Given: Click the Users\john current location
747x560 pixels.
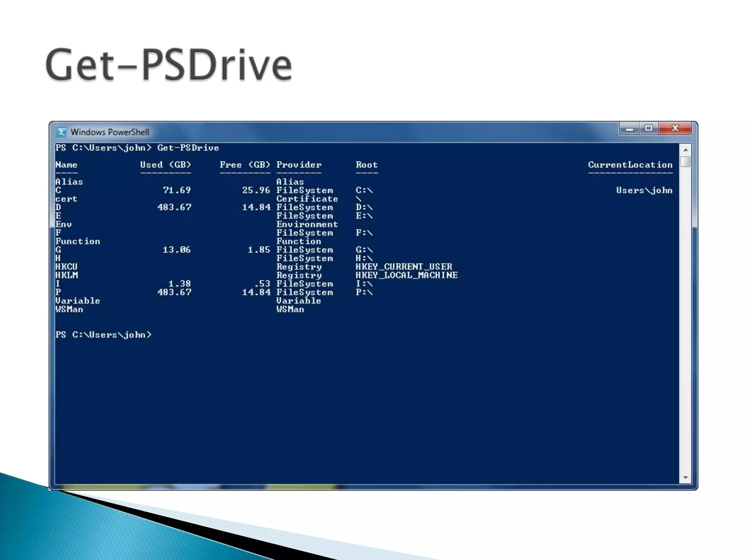Looking at the screenshot, I should click(645, 190).
